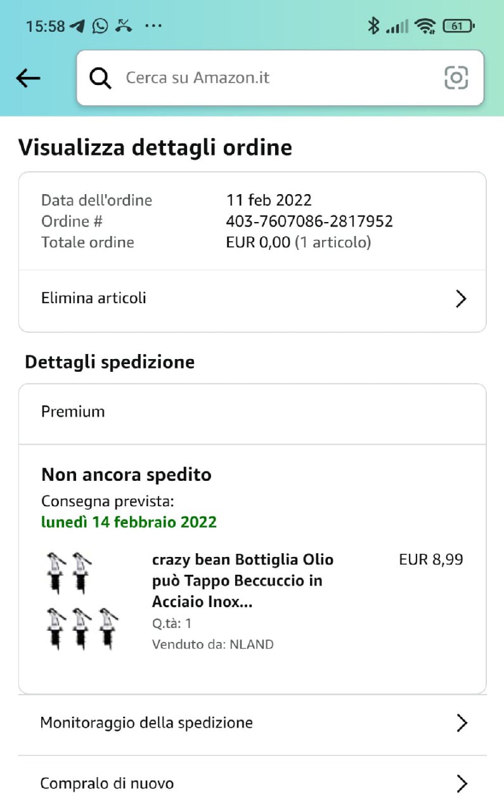Tap the mobile signal strength icon
Screen dimensions: 504x812
[x=397, y=27]
